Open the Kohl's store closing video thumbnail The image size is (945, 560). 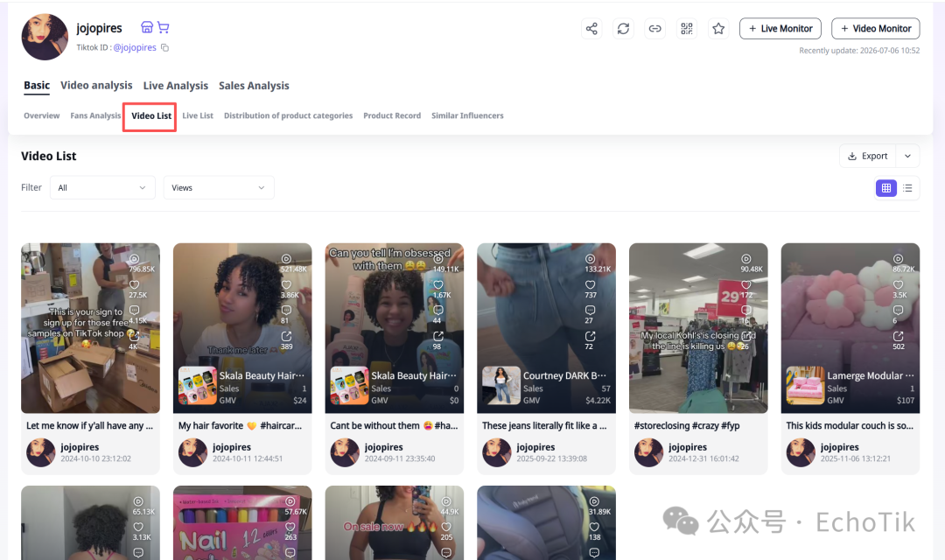[x=698, y=328]
